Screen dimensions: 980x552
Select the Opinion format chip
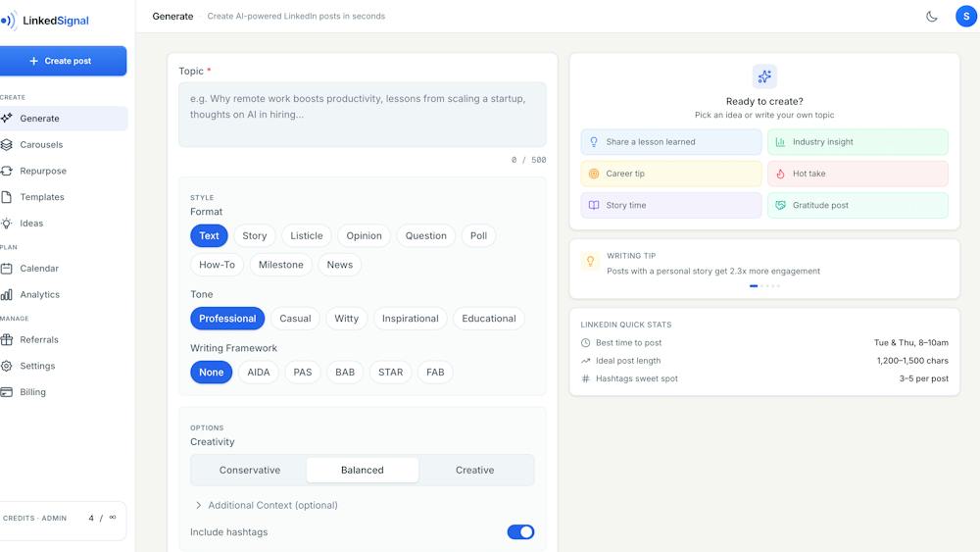point(364,235)
